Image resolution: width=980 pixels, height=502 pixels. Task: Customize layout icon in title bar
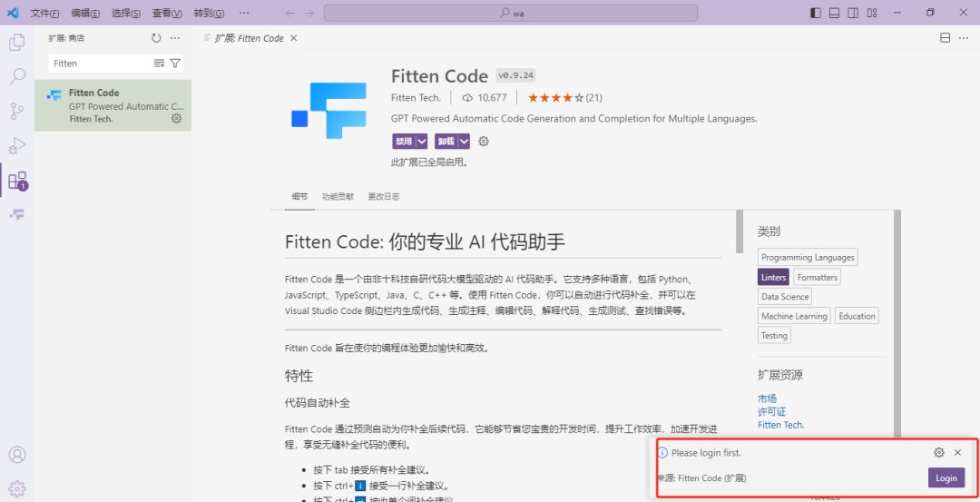tap(872, 13)
